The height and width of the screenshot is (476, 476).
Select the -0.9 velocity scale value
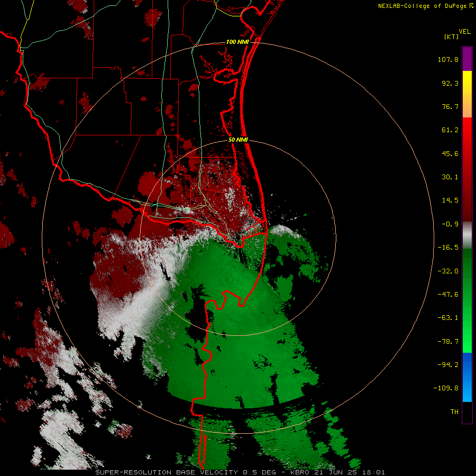click(450, 224)
